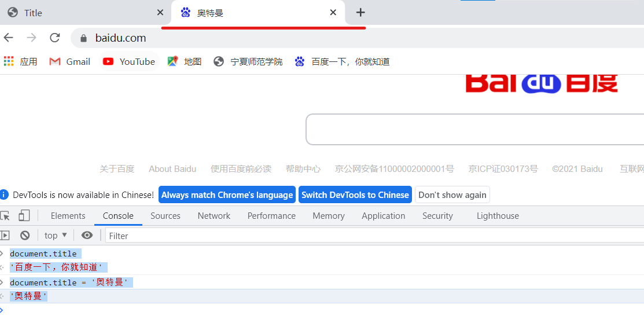Toggle the live expression eye icon
Image resolution: width=644 pixels, height=334 pixels.
[87, 236]
